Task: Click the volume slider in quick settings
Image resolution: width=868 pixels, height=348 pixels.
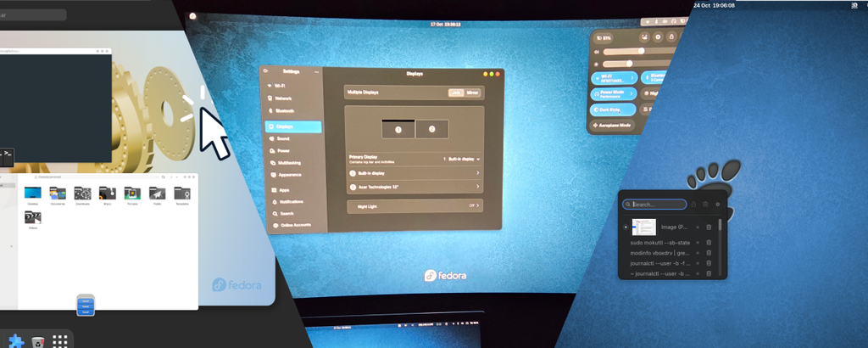Action: tap(639, 52)
